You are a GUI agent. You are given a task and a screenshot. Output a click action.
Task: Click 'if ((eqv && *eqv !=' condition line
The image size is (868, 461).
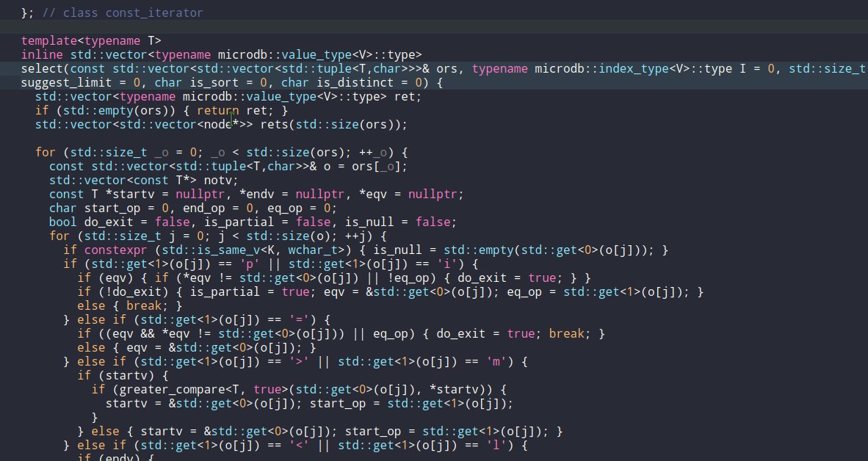coord(341,334)
